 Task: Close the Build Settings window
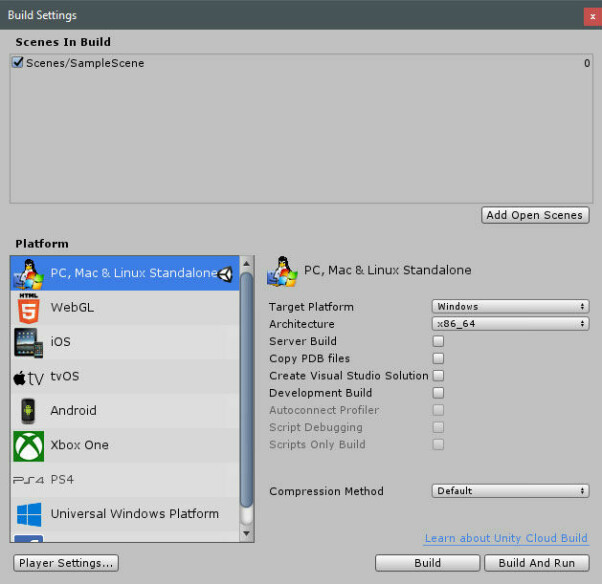point(592,17)
